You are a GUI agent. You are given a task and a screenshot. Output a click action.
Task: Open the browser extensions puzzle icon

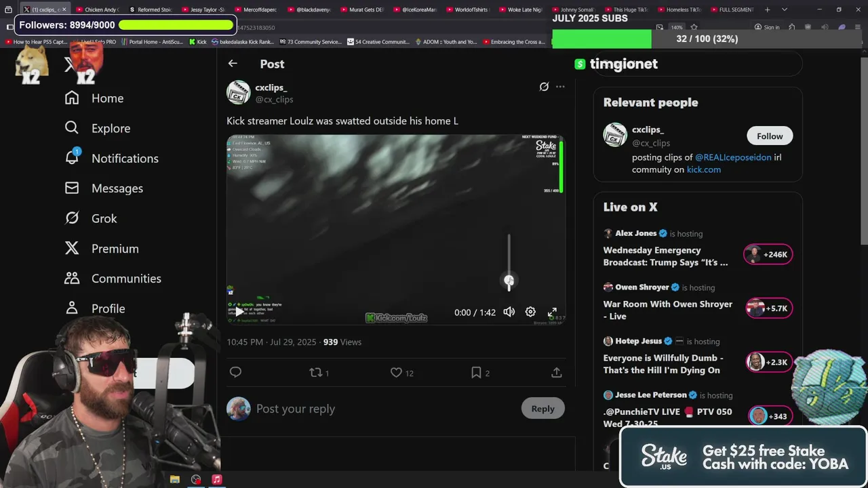[x=791, y=28]
